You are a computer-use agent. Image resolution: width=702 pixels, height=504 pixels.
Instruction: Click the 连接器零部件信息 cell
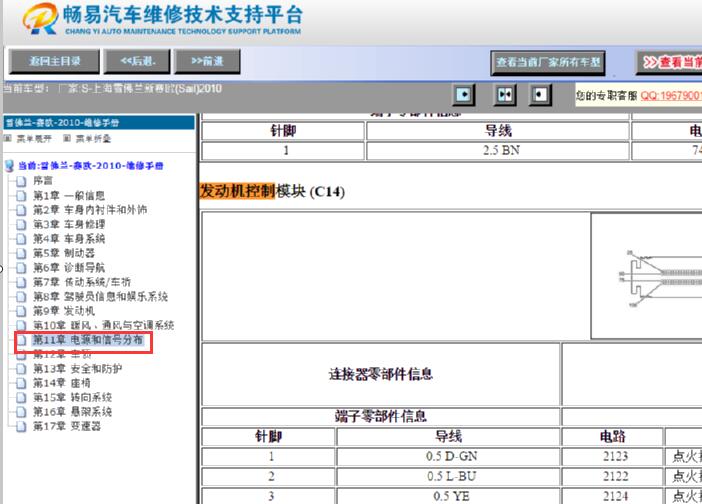(x=381, y=374)
